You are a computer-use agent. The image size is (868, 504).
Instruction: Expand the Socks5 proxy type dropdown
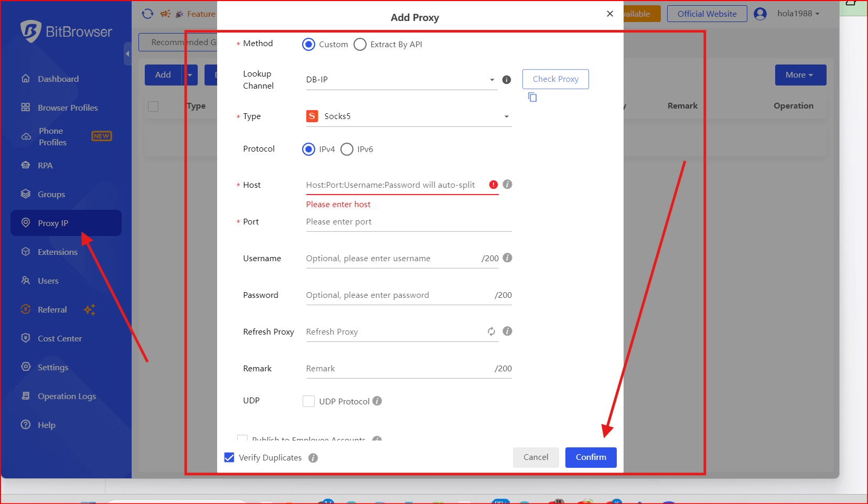[408, 116]
